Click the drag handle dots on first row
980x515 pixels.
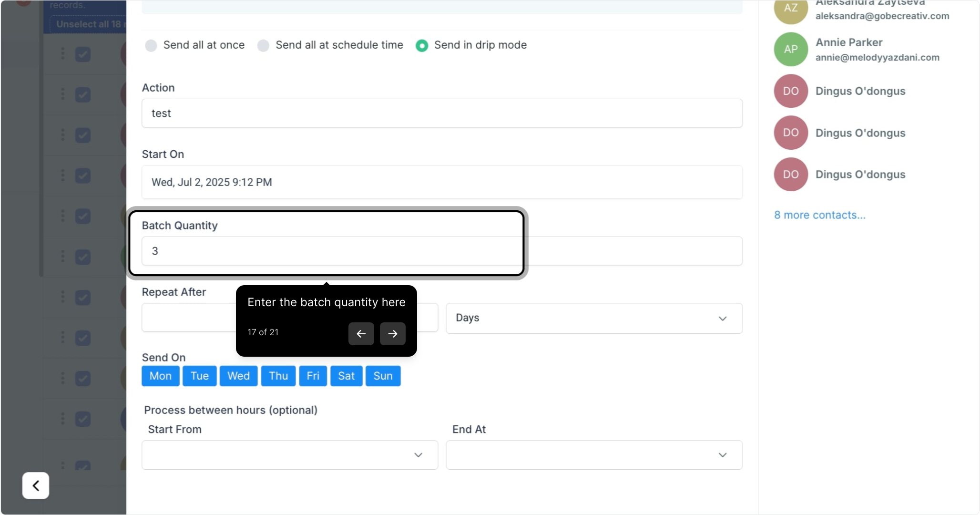[63, 54]
